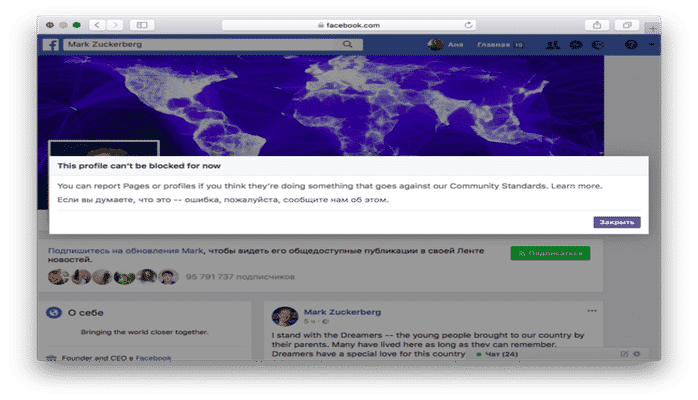Viewport: 698px width, 400px height.
Task: Open the Чат (24) chat bar
Action: [497, 354]
